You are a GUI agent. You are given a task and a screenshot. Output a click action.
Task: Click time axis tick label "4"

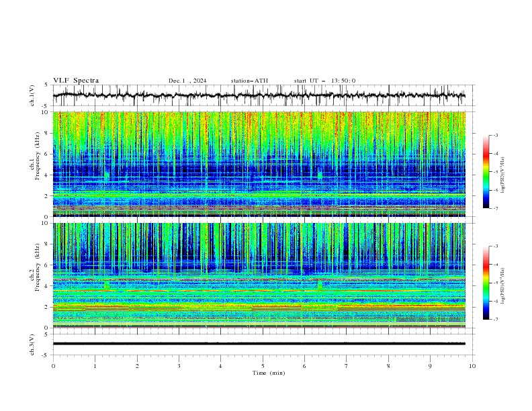pyautogui.click(x=220, y=366)
